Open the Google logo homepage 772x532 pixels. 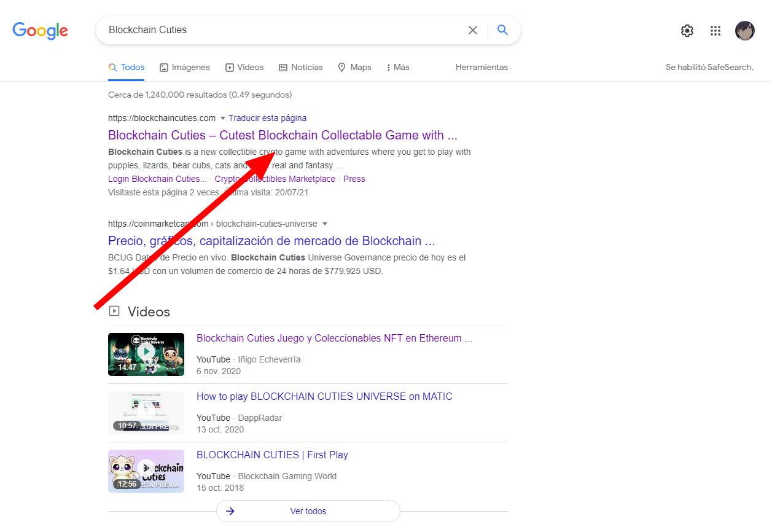[41, 30]
